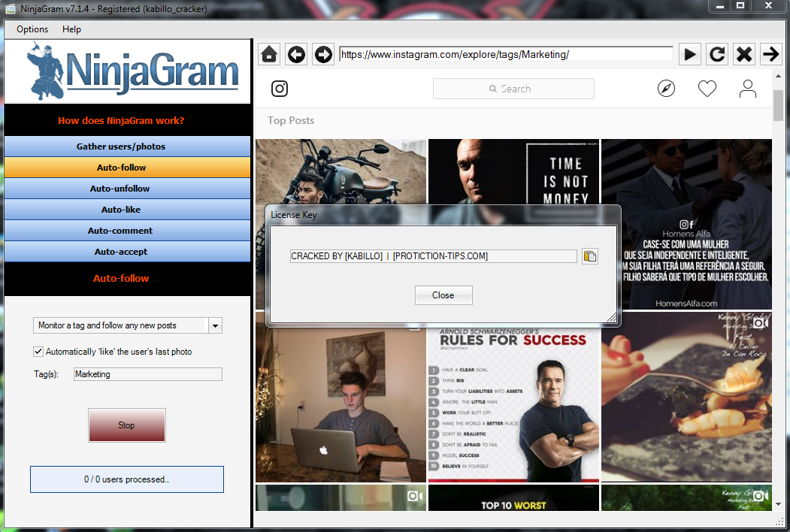Stop loading with the X toolbar icon
Viewport: 790px width, 532px height.
(x=744, y=54)
